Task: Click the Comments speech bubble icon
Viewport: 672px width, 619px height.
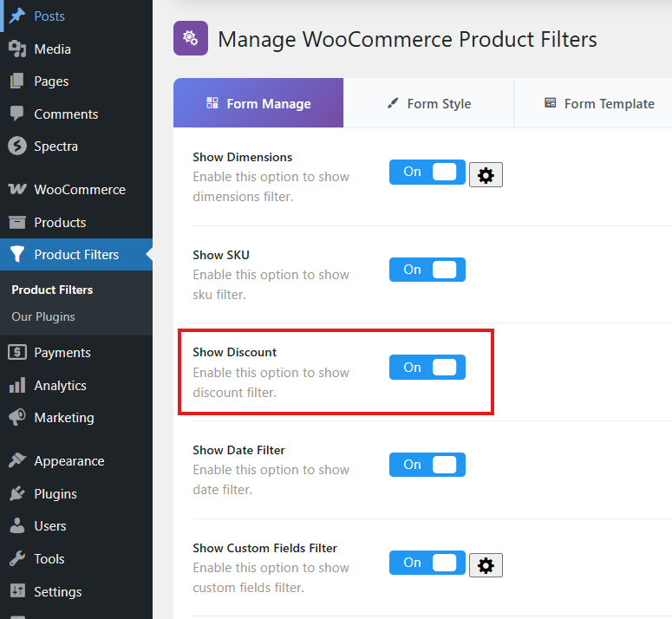Action: (x=17, y=114)
